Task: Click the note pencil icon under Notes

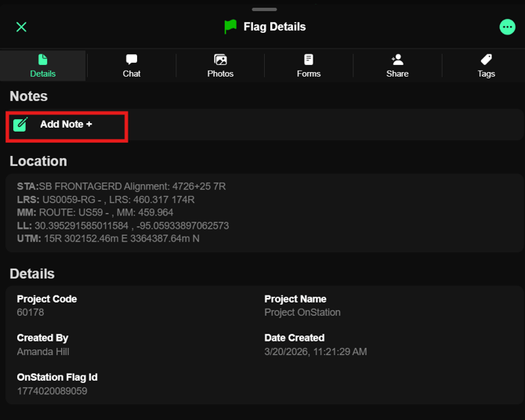Action: pos(21,125)
